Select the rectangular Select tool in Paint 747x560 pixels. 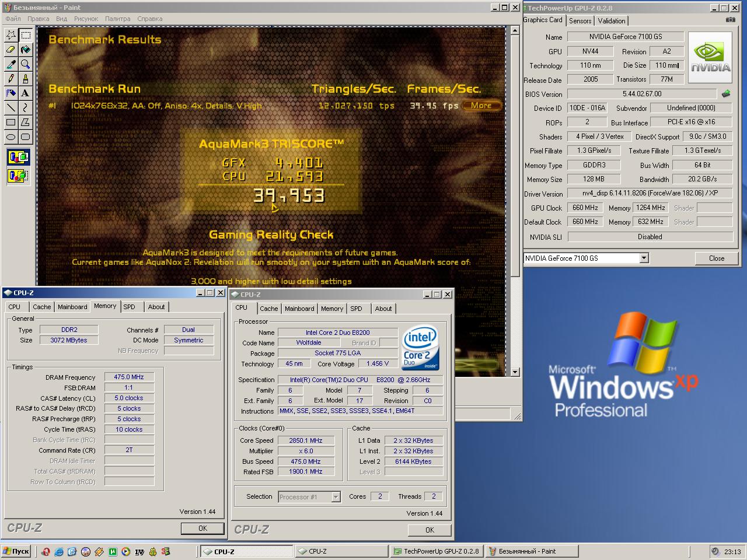pyautogui.click(x=26, y=35)
